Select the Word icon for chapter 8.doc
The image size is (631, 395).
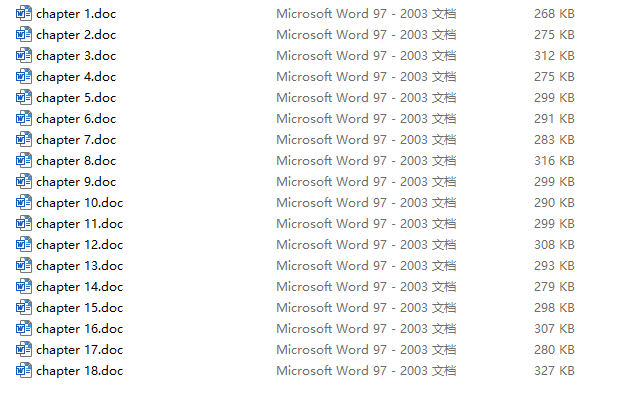[24, 160]
